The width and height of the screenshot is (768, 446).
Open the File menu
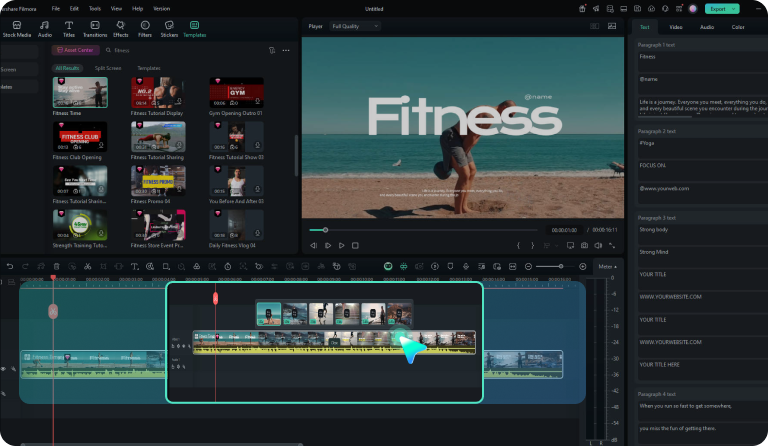pyautogui.click(x=56, y=9)
